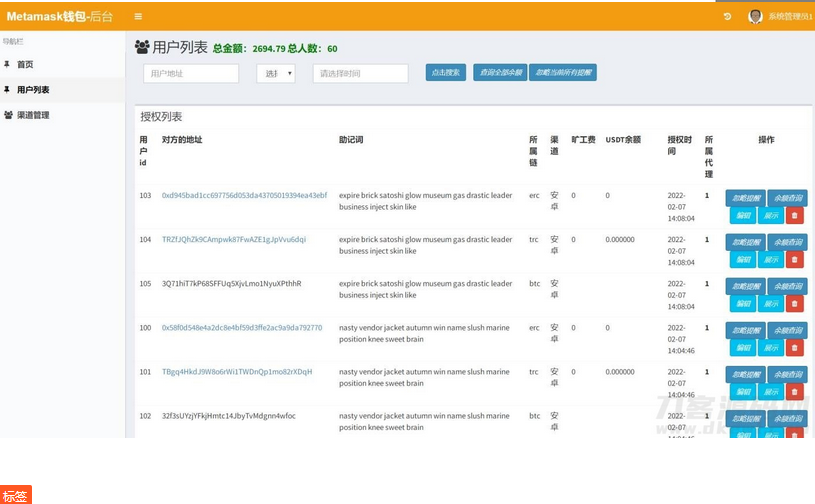This screenshot has height=504, width=815.
Task: Delete user 105 with the red trash icon
Action: point(794,303)
